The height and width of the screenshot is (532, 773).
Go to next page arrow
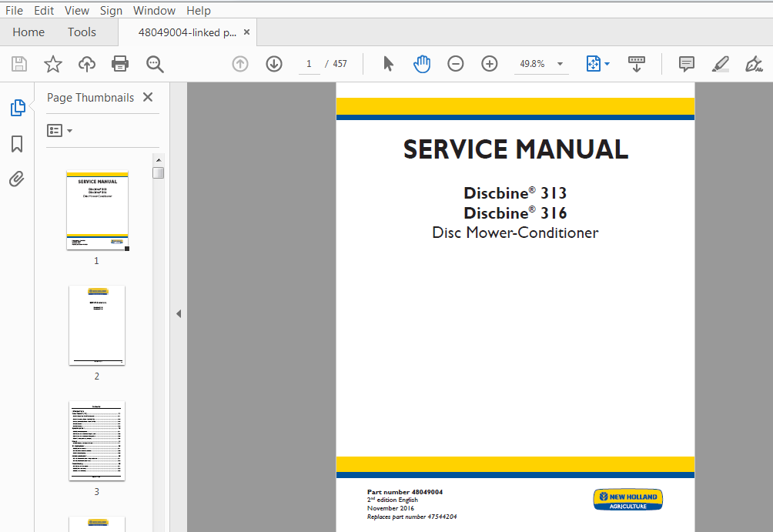(x=274, y=64)
